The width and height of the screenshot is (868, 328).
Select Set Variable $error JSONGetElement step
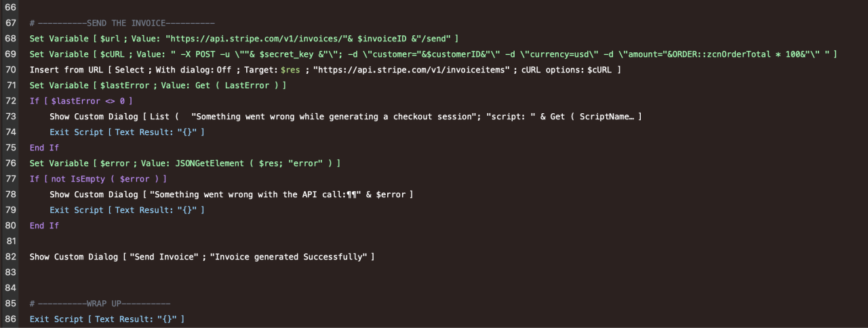[184, 163]
